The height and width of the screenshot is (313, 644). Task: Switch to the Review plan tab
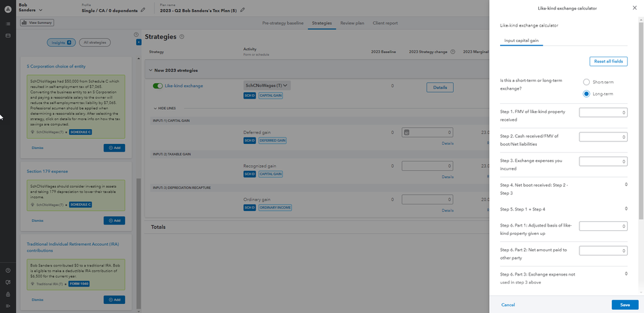352,23
